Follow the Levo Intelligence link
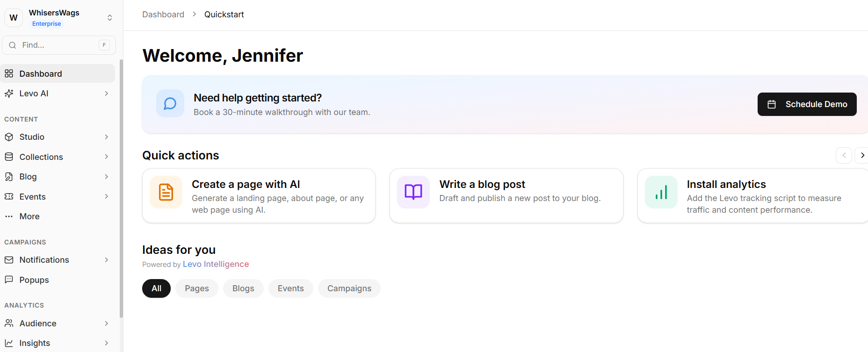Image resolution: width=868 pixels, height=352 pixels. coord(216,264)
